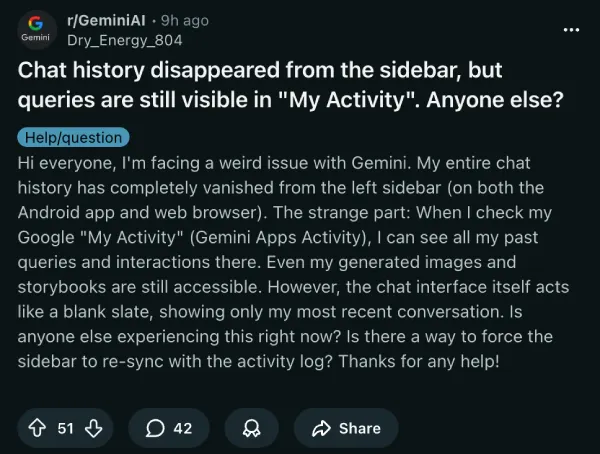Open the three-dot post options menu
600x454 pixels.
click(571, 30)
